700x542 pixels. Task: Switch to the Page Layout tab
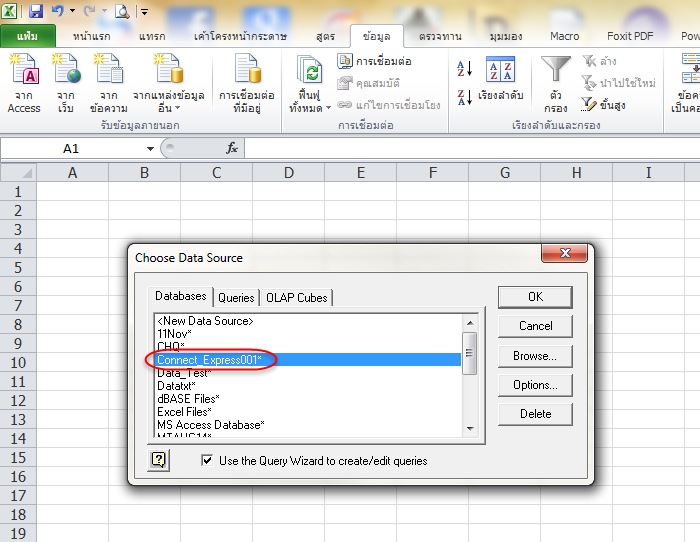pos(240,36)
